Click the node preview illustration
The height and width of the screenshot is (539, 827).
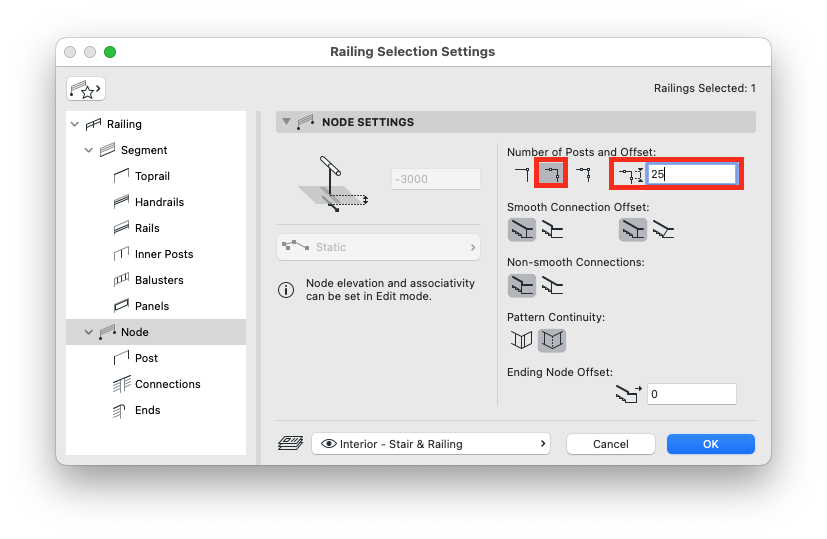pos(333,184)
